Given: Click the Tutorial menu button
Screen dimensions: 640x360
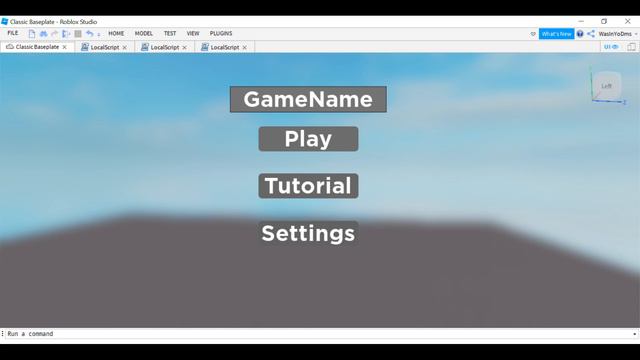Looking at the screenshot, I should click(x=308, y=186).
